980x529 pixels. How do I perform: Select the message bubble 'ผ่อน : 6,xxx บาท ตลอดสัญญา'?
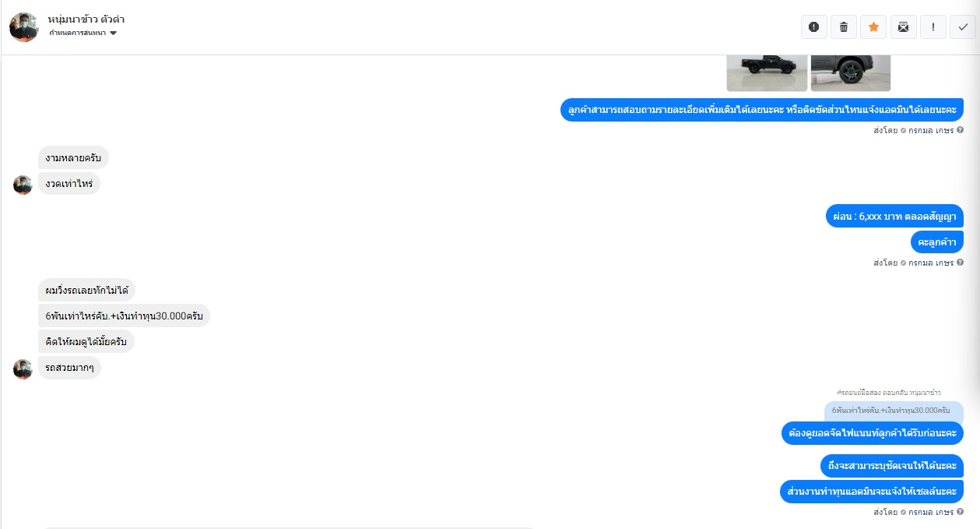coord(894,216)
